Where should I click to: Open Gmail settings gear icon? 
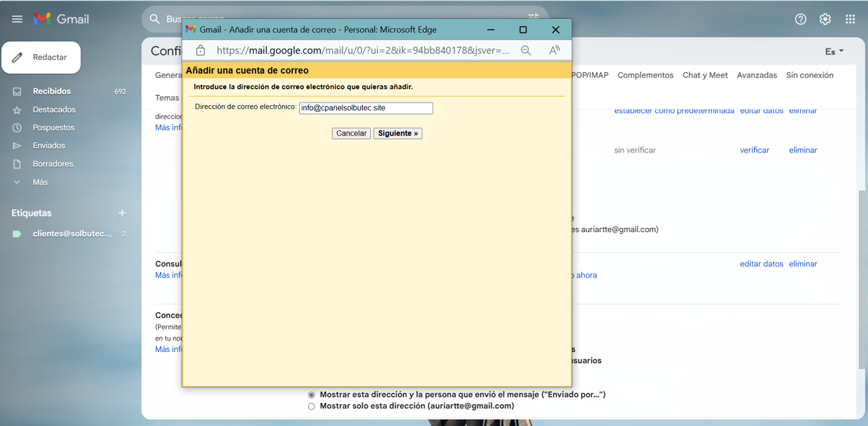point(825,19)
